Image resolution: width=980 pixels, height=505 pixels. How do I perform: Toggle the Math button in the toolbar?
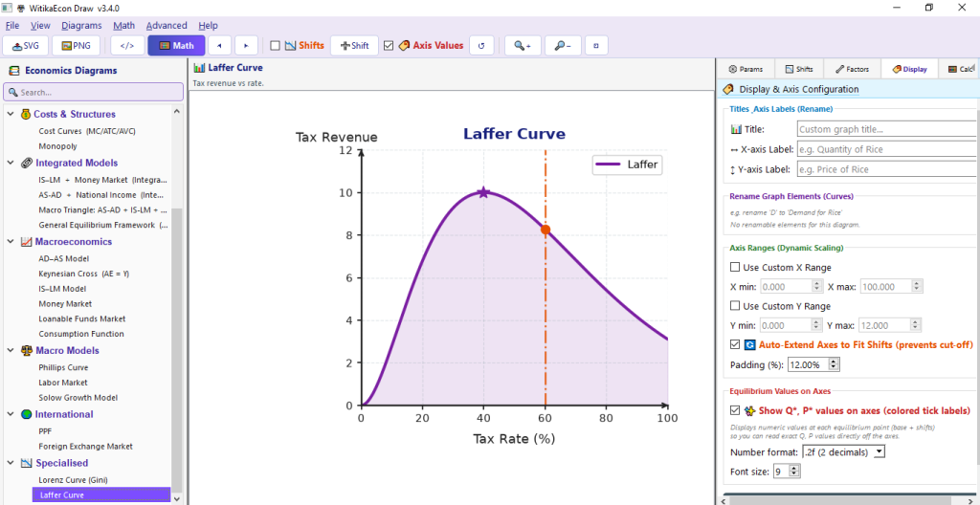[176, 46]
